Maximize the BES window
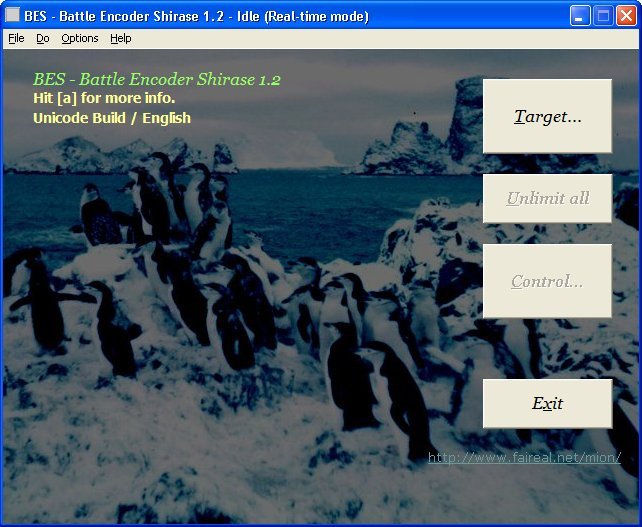Image resolution: width=642 pixels, height=527 pixels. 603,16
